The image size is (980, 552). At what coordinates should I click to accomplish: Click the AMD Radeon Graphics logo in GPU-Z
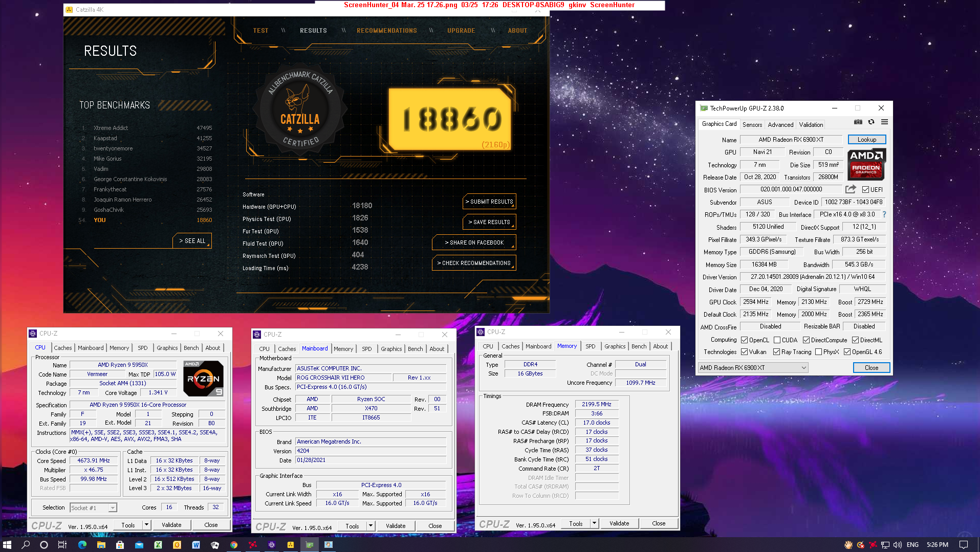pyautogui.click(x=866, y=164)
